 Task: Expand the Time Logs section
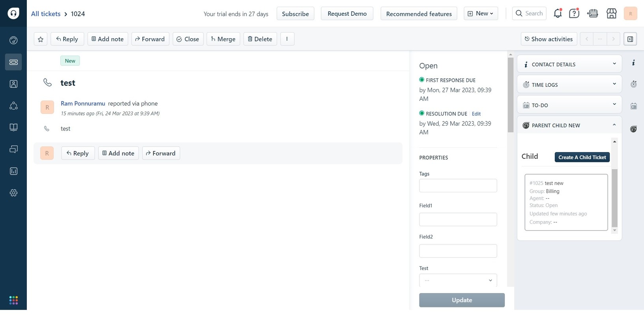569,85
